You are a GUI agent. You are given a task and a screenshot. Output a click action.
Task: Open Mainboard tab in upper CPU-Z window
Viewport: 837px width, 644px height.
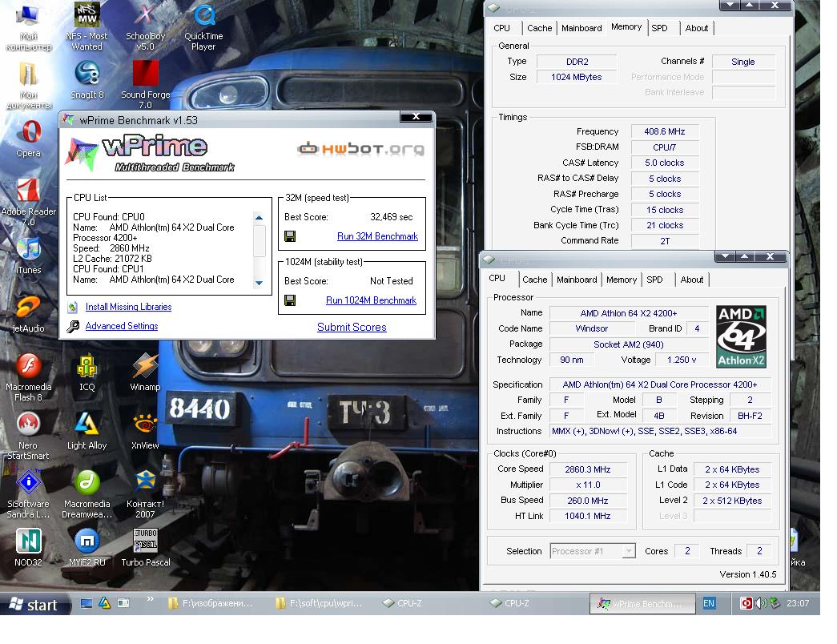pyautogui.click(x=581, y=28)
